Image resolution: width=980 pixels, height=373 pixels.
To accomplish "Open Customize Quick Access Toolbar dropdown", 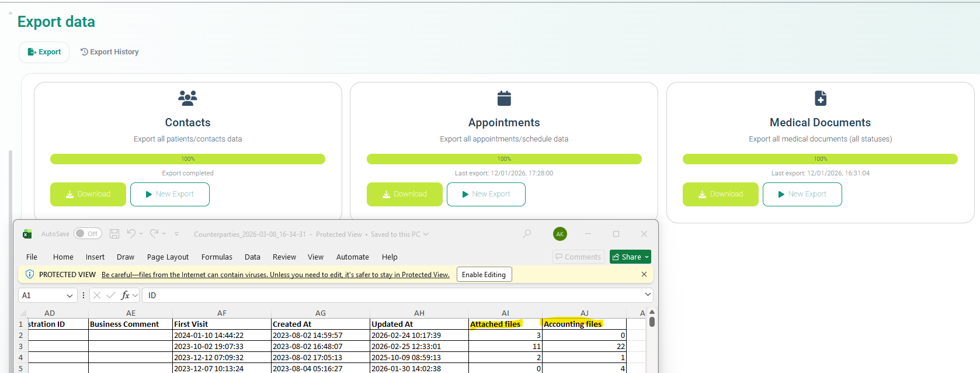I will 176,234.
